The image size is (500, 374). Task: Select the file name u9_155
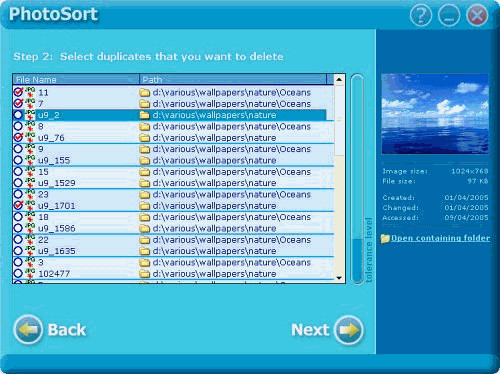coord(54,160)
